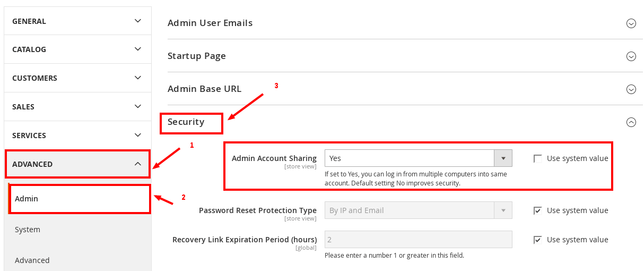Expand the SALES sidebar section
This screenshot has height=271, width=644.
point(77,106)
